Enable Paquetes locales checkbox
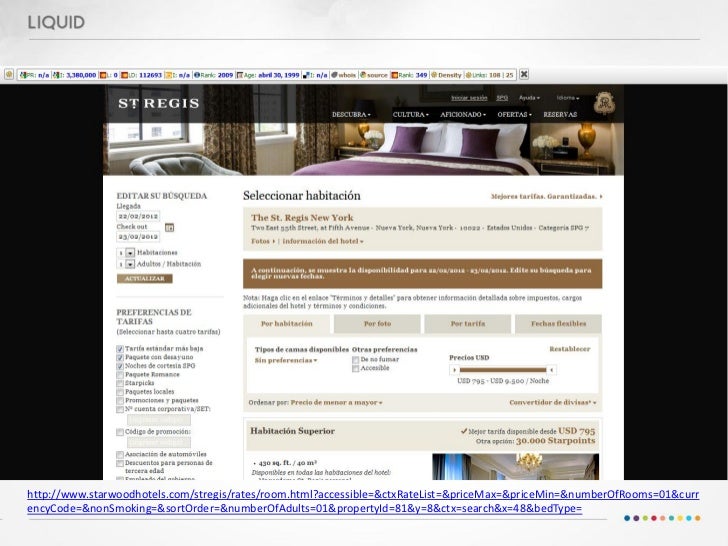 tap(120, 392)
